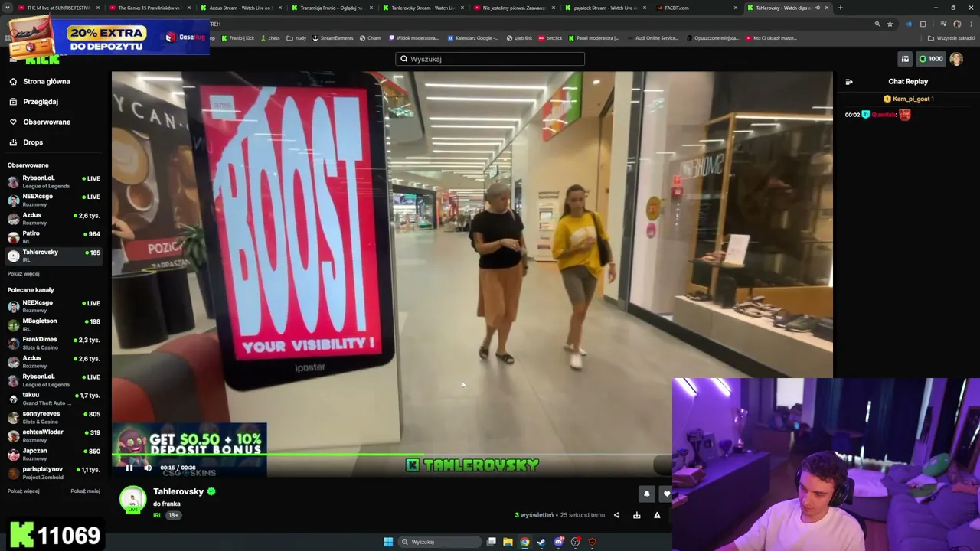
Task: Open takuu's Grand Theft Auto channel
Action: tap(54, 399)
